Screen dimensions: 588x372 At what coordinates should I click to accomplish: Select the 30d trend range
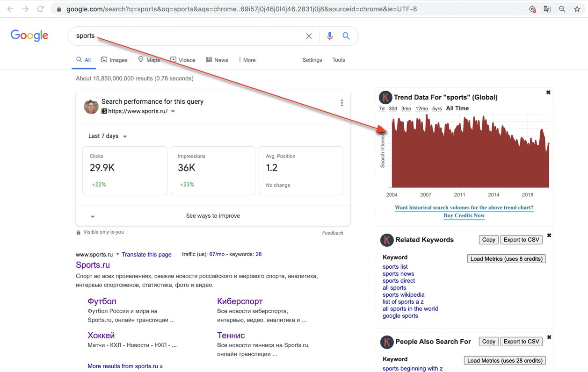coord(393,108)
